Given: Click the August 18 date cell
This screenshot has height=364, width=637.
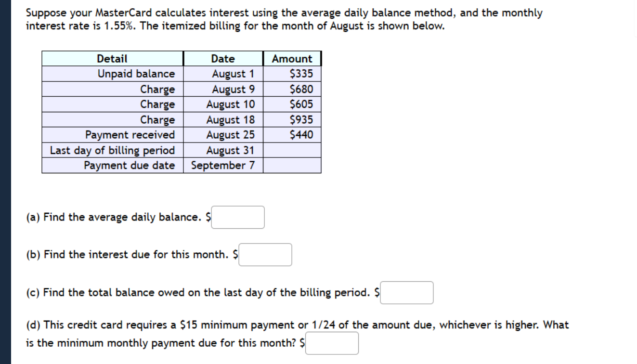Looking at the screenshot, I should pyautogui.click(x=223, y=120).
